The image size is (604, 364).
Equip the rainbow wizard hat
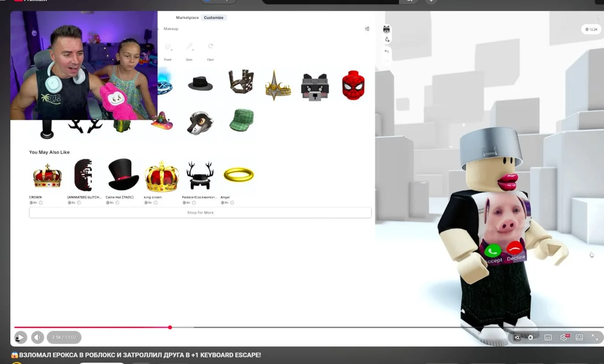[162, 121]
